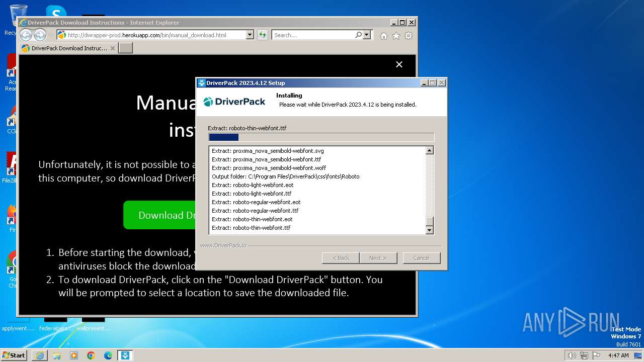This screenshot has width=644, height=362.
Task: Refresh the page in Internet Explorer
Action: click(262, 35)
